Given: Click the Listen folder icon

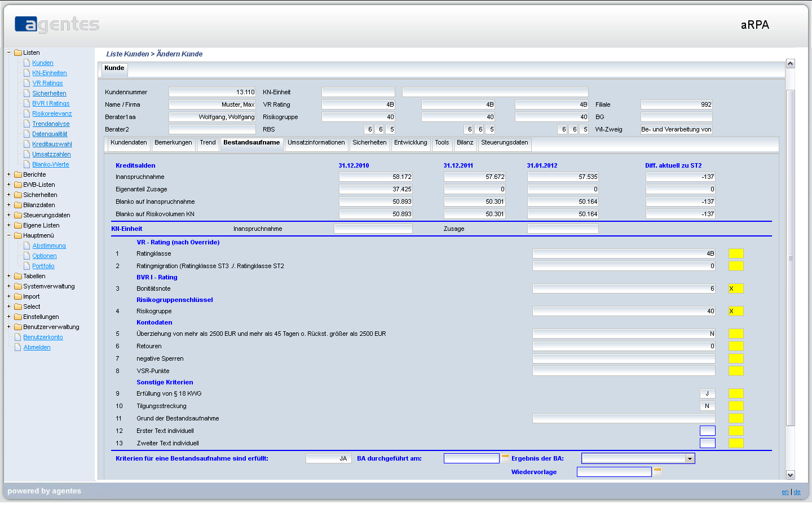Looking at the screenshot, I should (x=18, y=52).
